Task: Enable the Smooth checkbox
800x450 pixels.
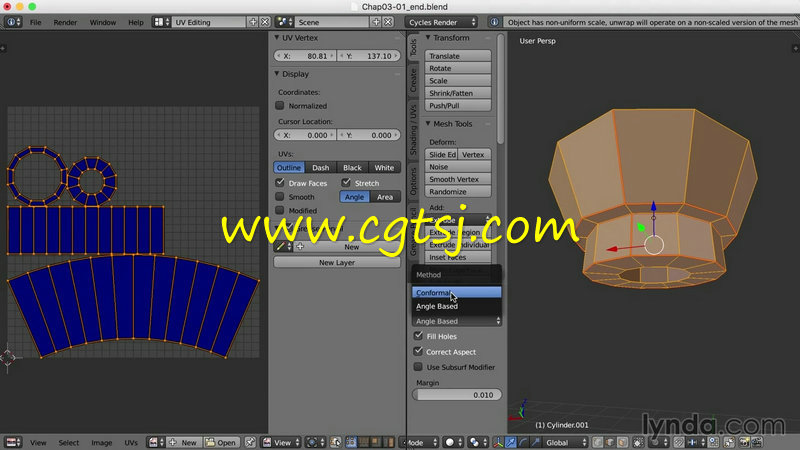Action: tap(280, 196)
